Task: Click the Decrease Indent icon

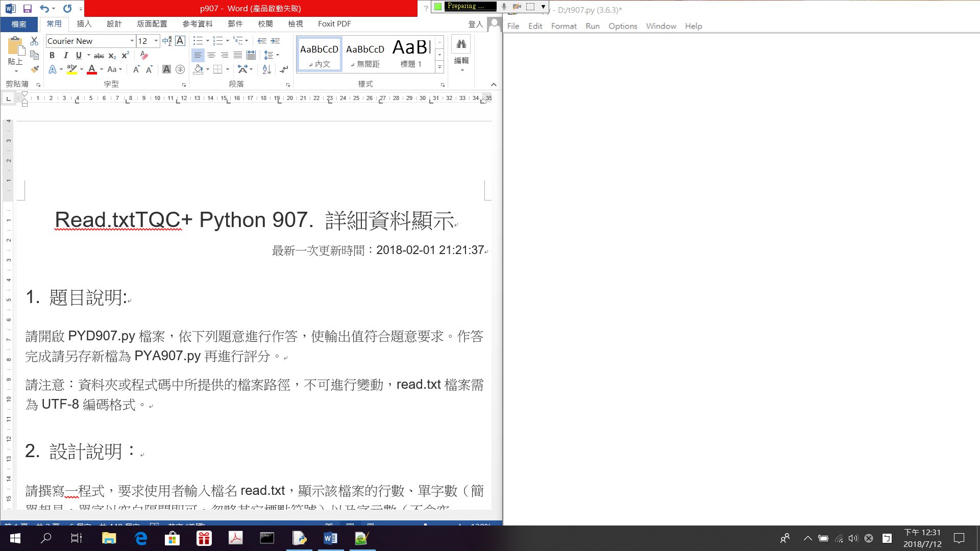Action: click(x=262, y=41)
